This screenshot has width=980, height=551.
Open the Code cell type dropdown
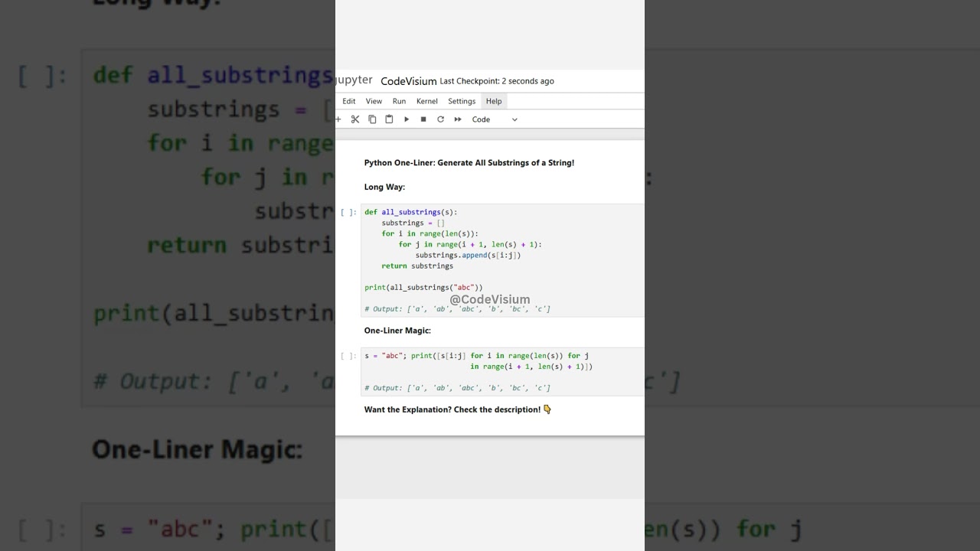pyautogui.click(x=495, y=119)
